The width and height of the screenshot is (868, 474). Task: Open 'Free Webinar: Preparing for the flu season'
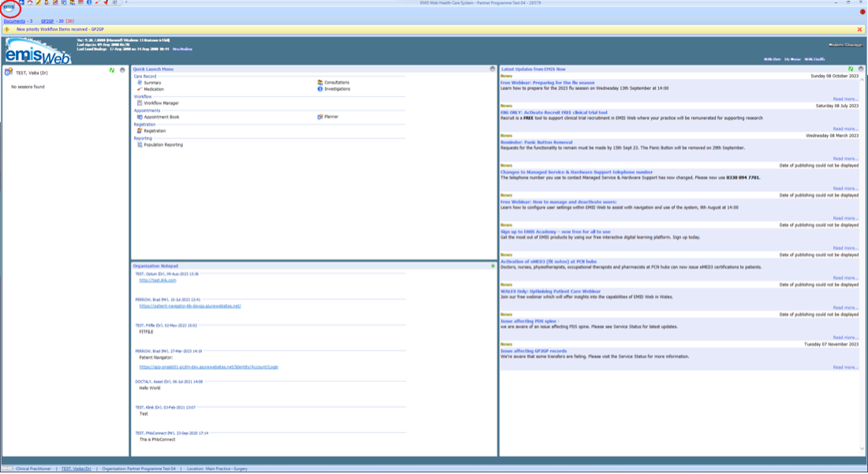coord(548,82)
